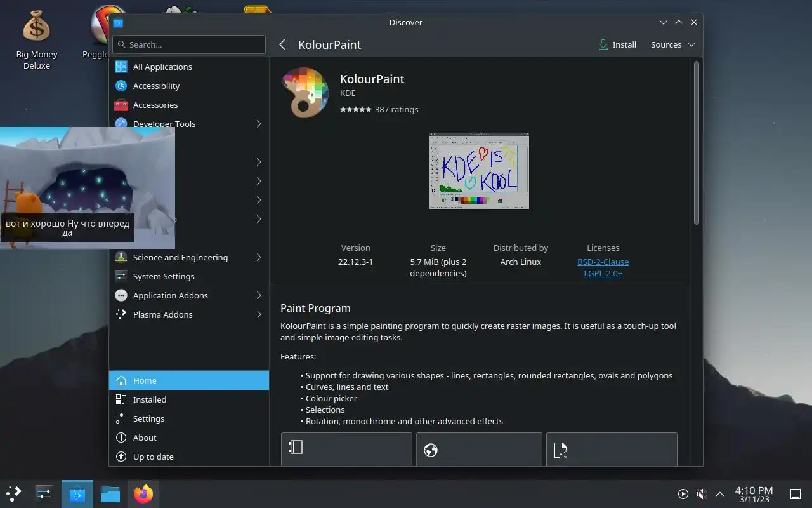
Task: Open the All Applications category
Action: [x=189, y=67]
